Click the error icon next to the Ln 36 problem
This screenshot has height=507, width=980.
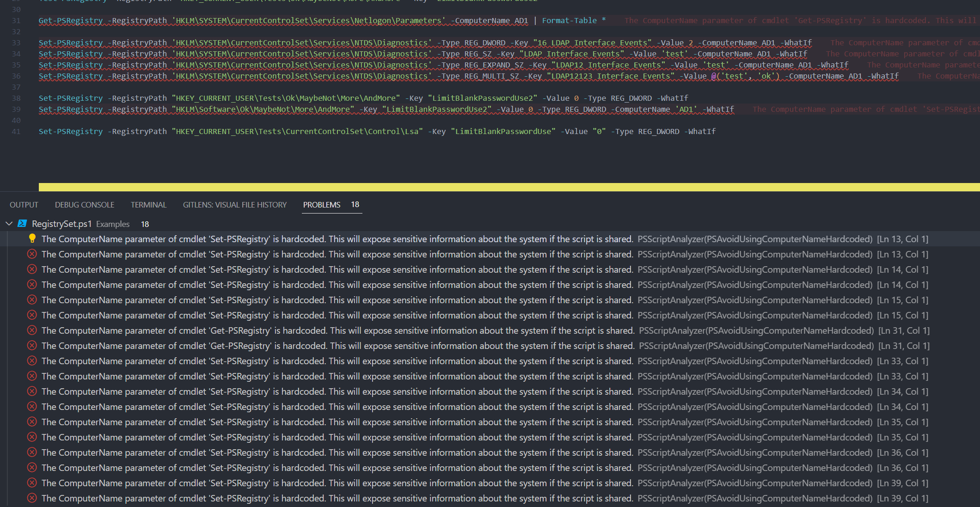pyautogui.click(x=32, y=452)
